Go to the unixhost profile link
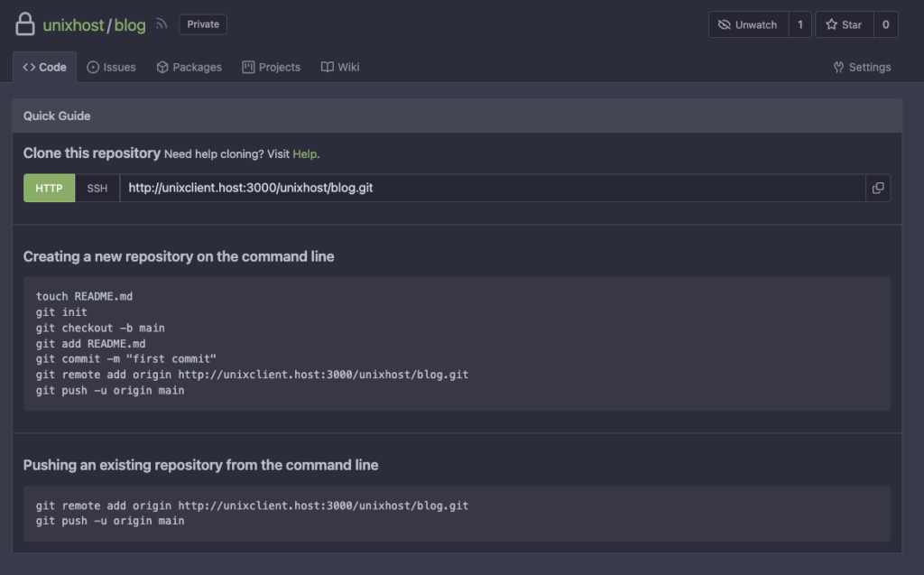Screen dimensions: 924x575 click(72, 24)
